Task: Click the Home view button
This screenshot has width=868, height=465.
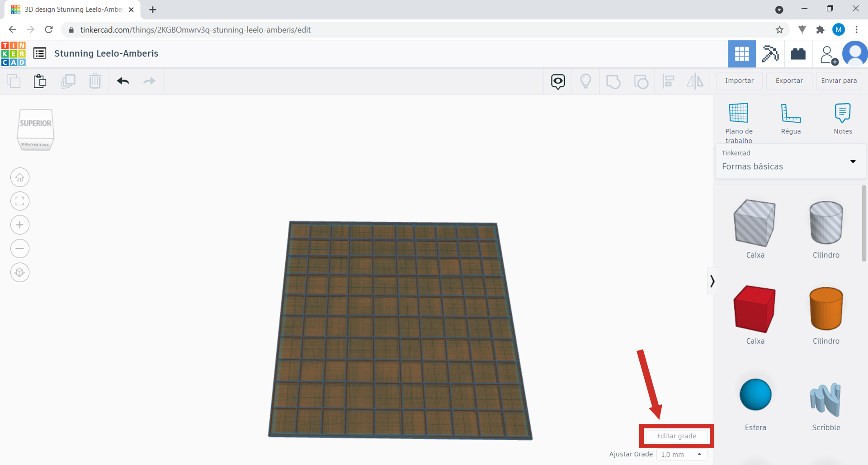Action: pyautogui.click(x=20, y=177)
